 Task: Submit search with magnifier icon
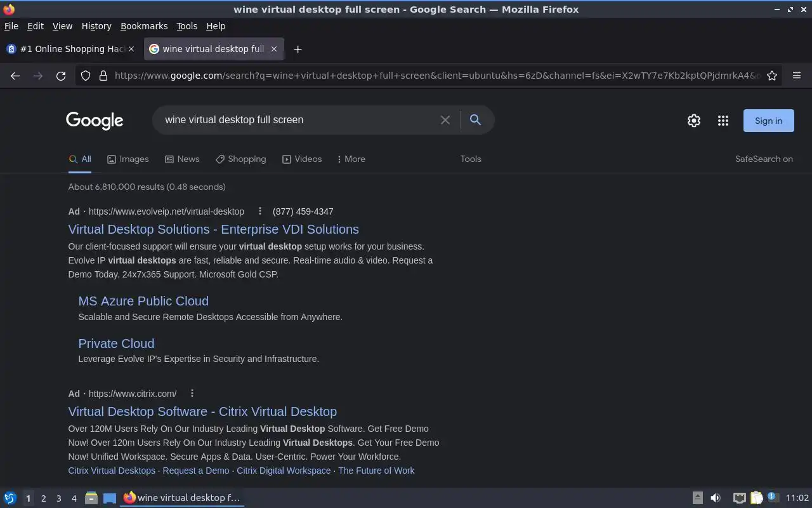point(475,119)
